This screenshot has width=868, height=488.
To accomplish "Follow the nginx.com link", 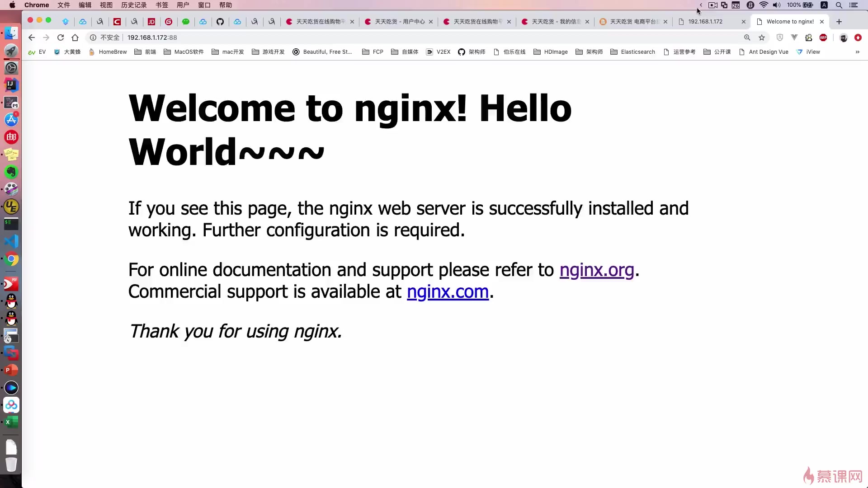I will pos(448,291).
